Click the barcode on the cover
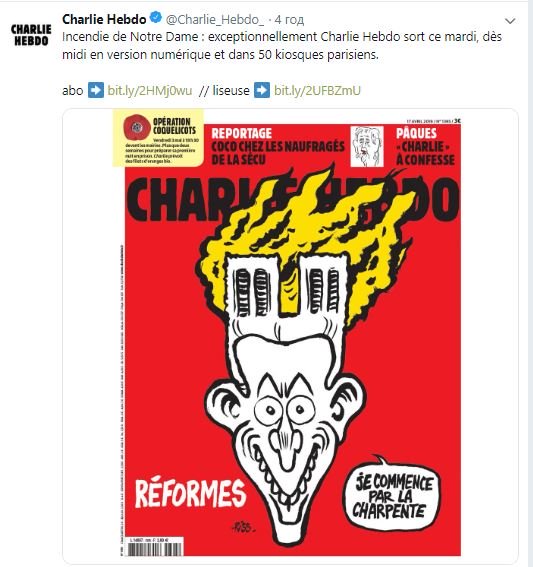 156,546
